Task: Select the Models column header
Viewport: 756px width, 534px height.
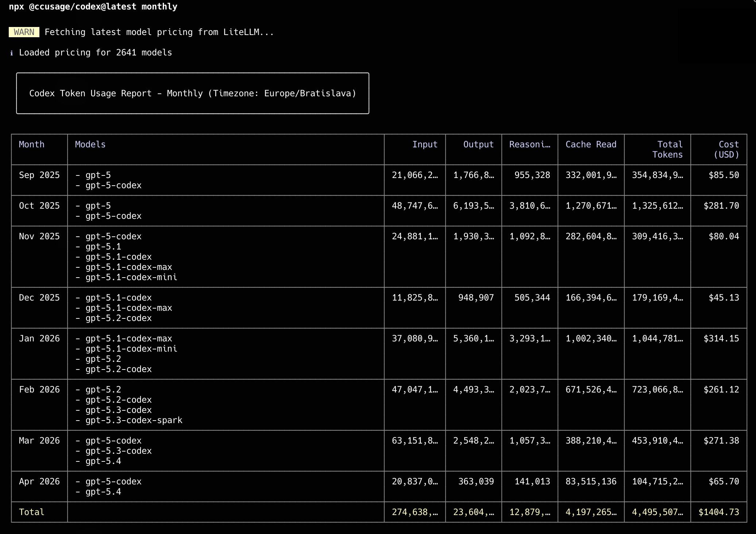Action: (x=89, y=144)
